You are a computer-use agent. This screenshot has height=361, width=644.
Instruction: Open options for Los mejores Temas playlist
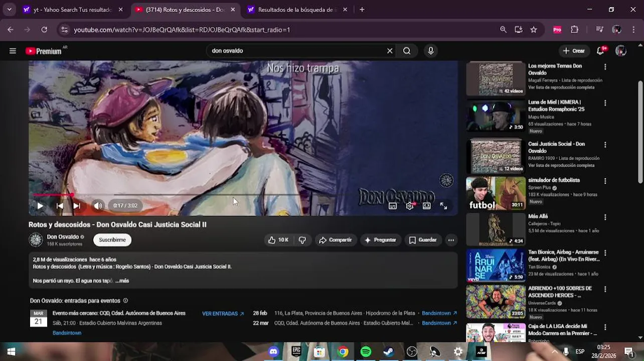(x=605, y=67)
